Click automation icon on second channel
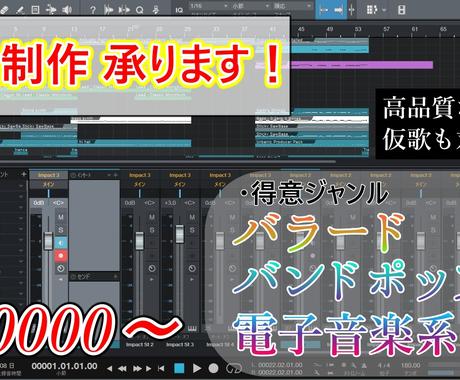The width and height of the screenshot is (460, 380). pyautogui.click(x=152, y=268)
